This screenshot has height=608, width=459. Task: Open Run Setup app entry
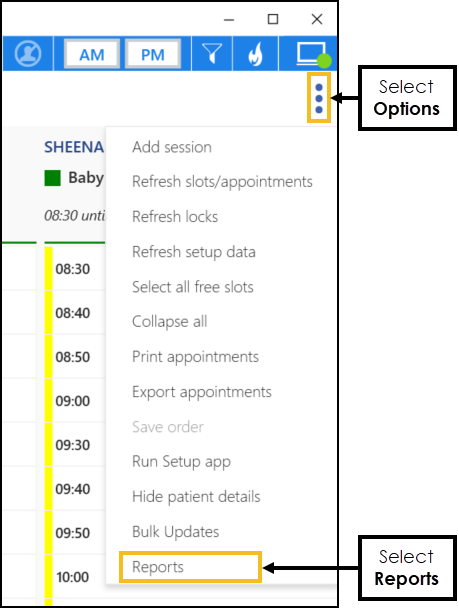click(x=181, y=462)
